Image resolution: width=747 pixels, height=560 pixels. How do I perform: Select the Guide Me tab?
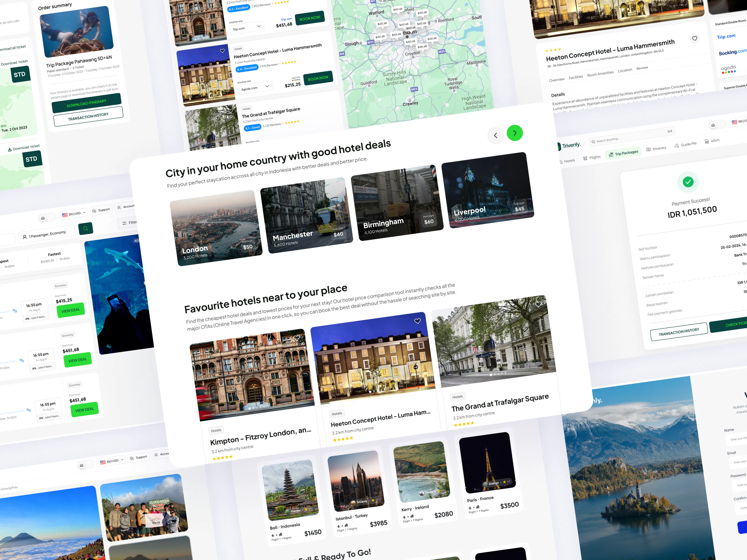[685, 144]
